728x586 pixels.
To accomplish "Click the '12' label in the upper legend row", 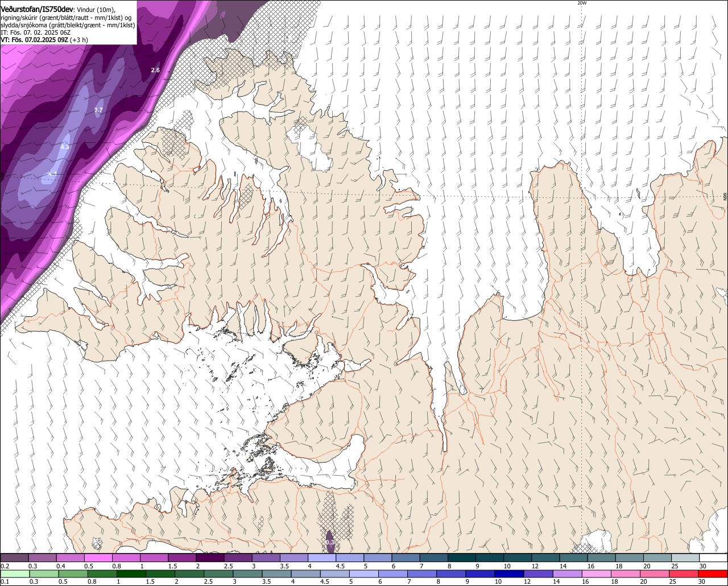I will pyautogui.click(x=535, y=566).
